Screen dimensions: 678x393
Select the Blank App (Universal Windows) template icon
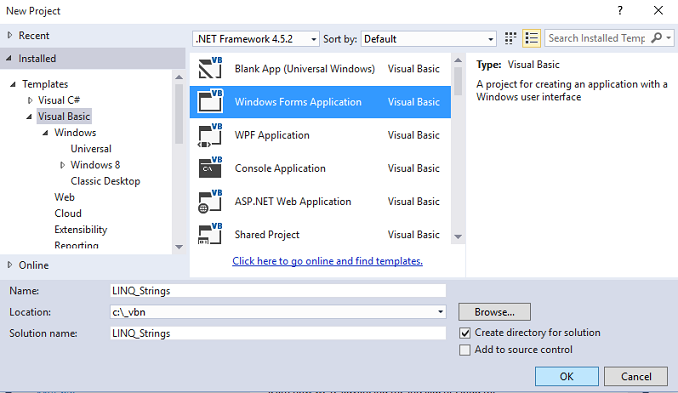click(x=210, y=68)
